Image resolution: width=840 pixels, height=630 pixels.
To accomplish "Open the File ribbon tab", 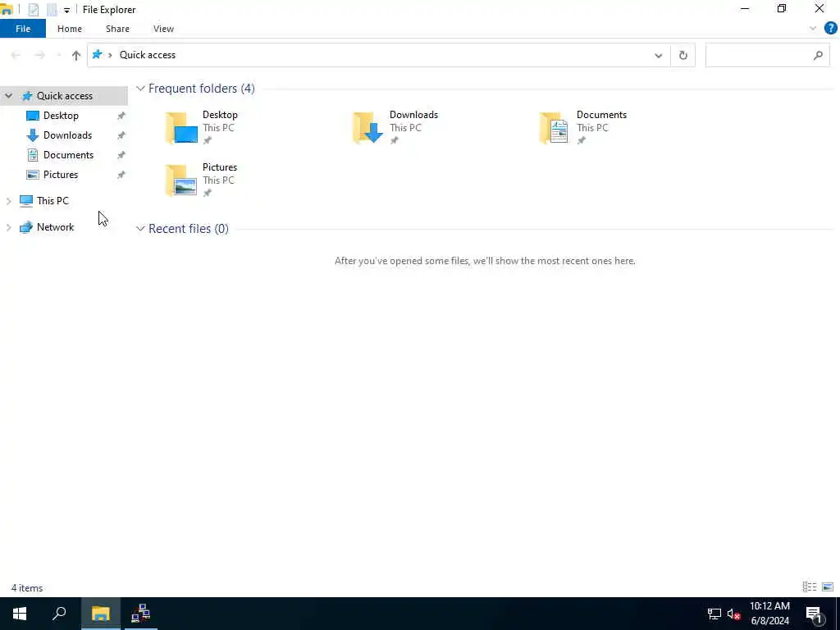I will [23, 29].
